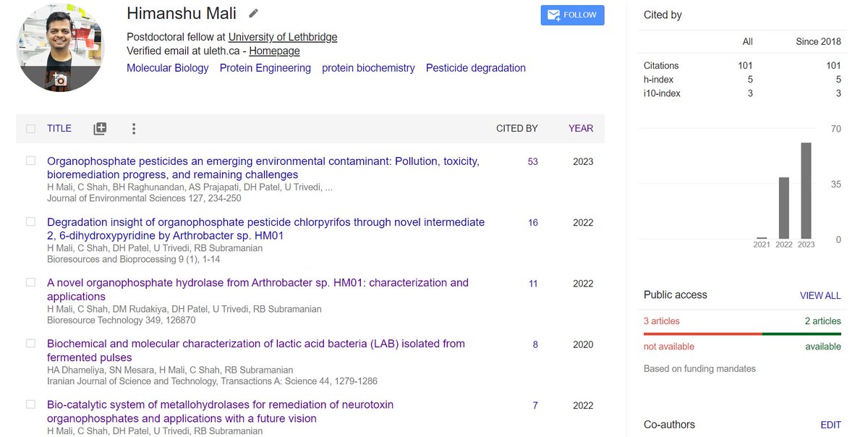This screenshot has width=868, height=437.
Task: Click VIEW ALL under Public access
Action: pyautogui.click(x=820, y=295)
